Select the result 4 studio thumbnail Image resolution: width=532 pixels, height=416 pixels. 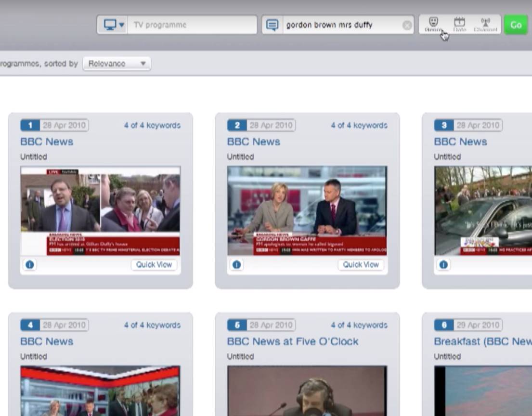[101, 391]
